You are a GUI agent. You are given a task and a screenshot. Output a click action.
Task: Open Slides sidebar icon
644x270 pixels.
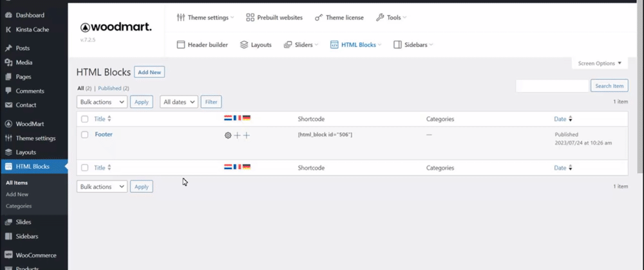[8, 222]
